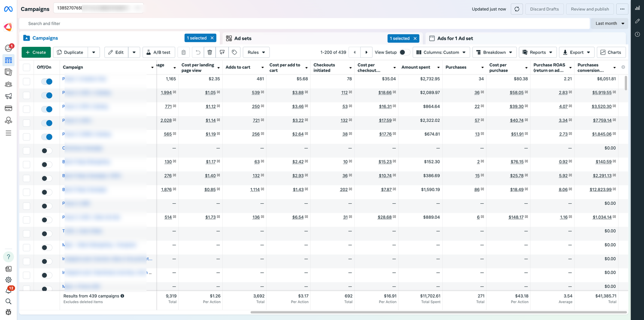Open the Export dropdown
This screenshot has width=644, height=320.
pos(577,52)
